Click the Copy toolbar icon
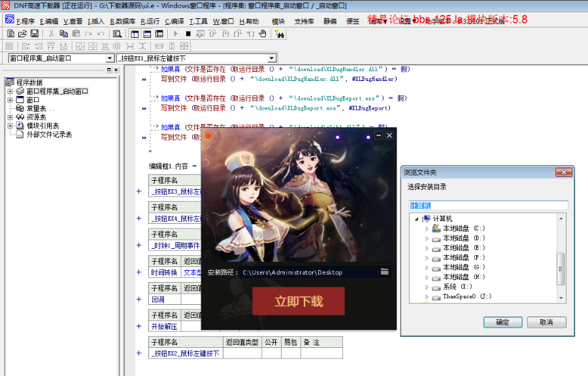 click(64, 34)
